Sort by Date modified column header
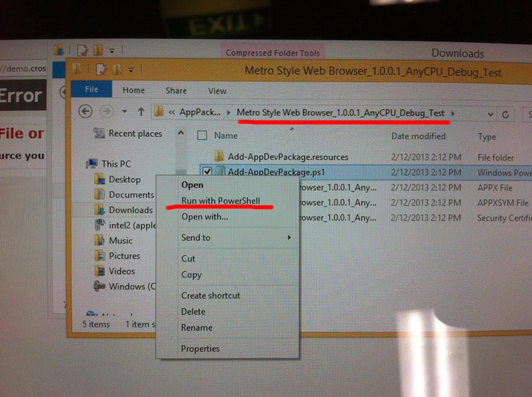This screenshot has height=397, width=532. (x=418, y=136)
